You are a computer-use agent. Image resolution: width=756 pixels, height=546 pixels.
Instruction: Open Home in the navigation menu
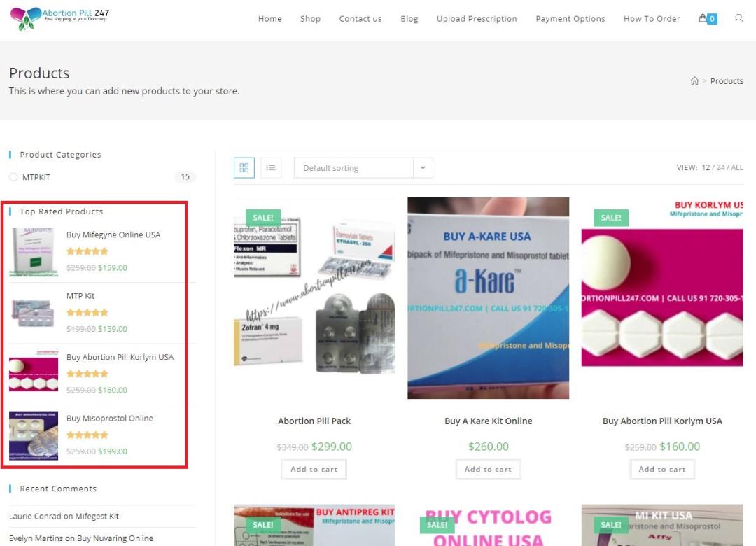pos(270,18)
